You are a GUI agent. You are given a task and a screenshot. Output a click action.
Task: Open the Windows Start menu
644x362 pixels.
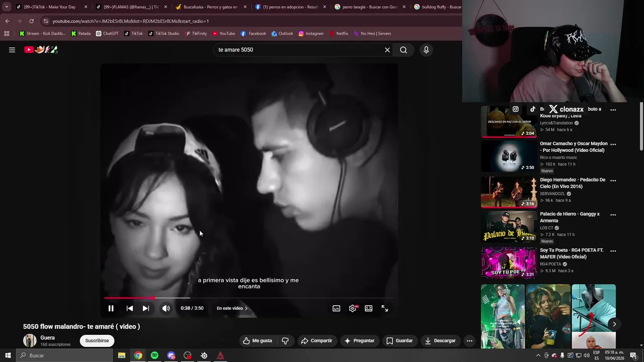pos(8,355)
